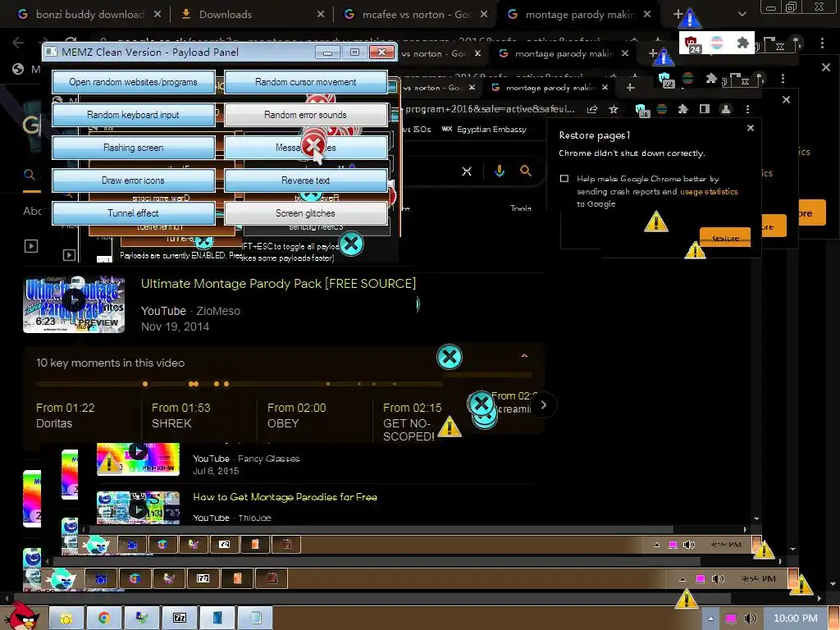Open the Tools option under the search box
Viewport: 840px width, 630px height.
(521, 208)
